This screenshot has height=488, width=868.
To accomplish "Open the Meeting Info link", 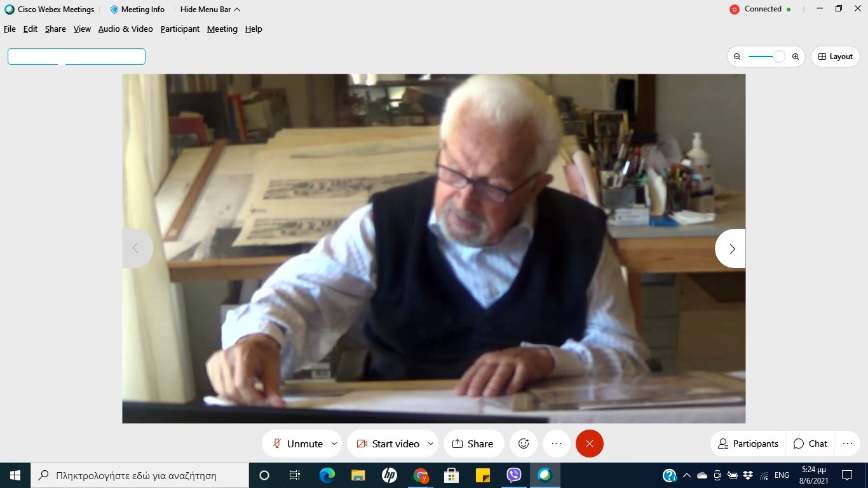I will pyautogui.click(x=137, y=10).
